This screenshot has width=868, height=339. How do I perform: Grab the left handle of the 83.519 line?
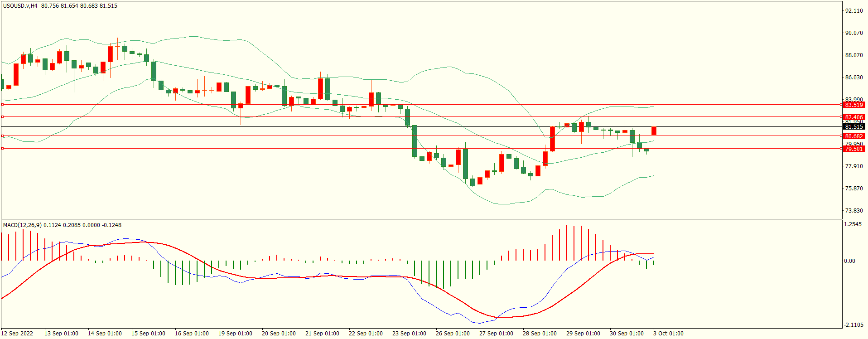pos(3,105)
